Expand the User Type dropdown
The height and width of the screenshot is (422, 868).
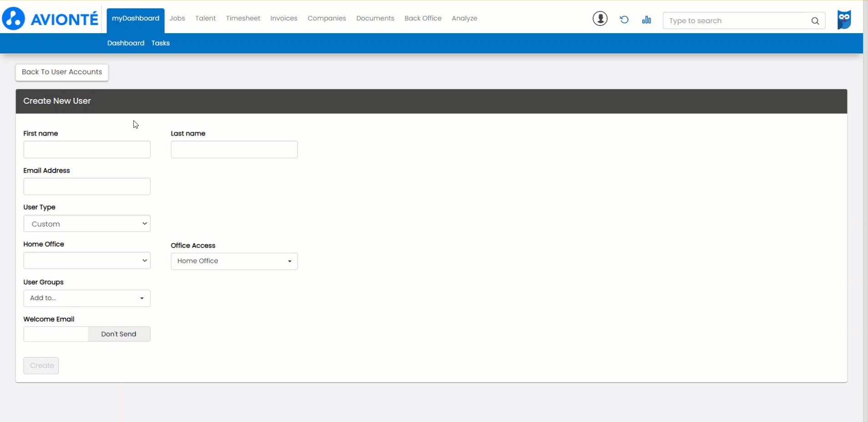87,224
